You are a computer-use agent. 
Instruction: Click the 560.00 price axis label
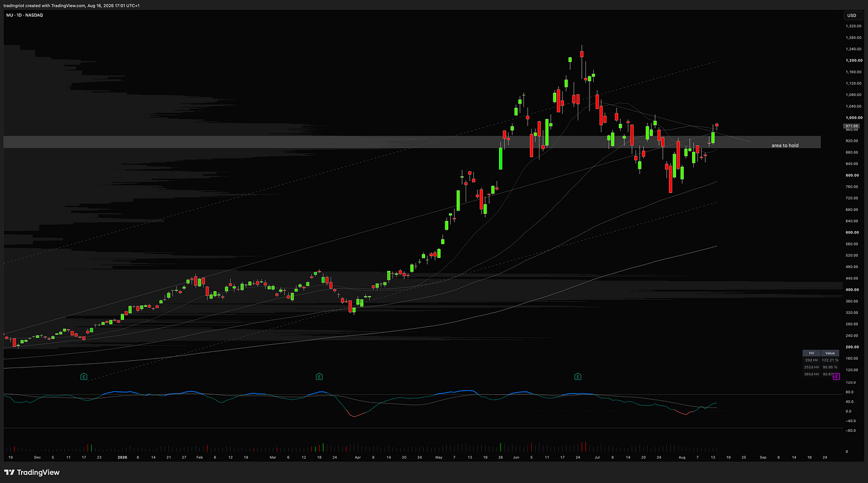point(851,244)
